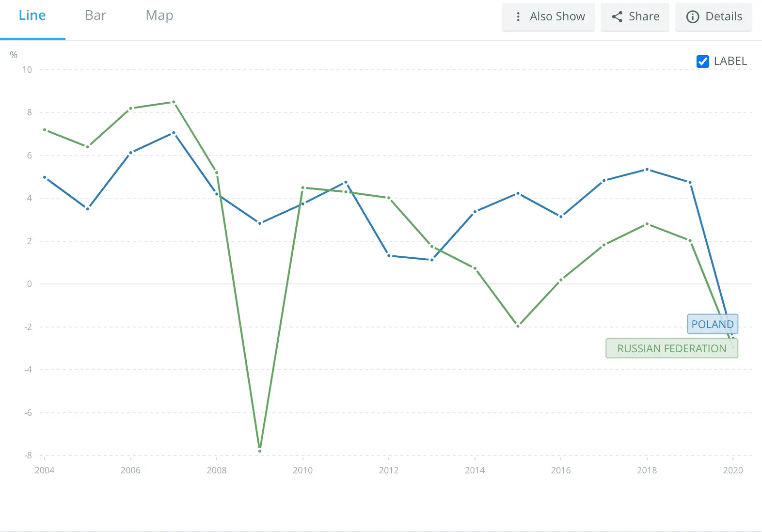Image resolution: width=762 pixels, height=532 pixels.
Task: Click Russia's 2015 negative data point
Action: [518, 326]
